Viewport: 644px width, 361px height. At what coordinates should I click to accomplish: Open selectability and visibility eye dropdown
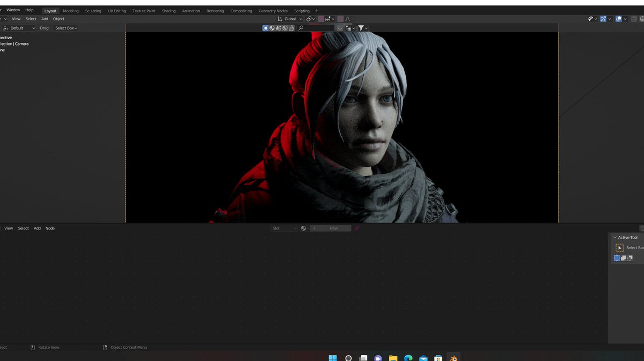(592, 19)
